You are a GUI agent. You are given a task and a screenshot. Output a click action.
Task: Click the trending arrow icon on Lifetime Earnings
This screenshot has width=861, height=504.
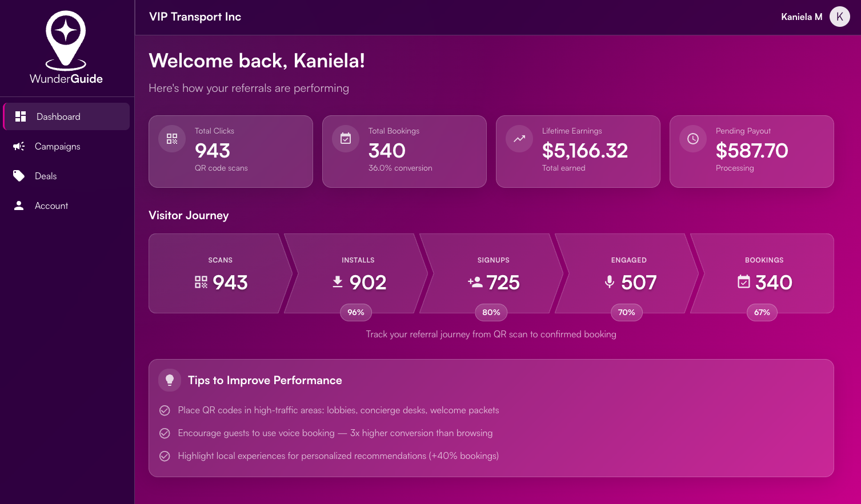(x=519, y=138)
